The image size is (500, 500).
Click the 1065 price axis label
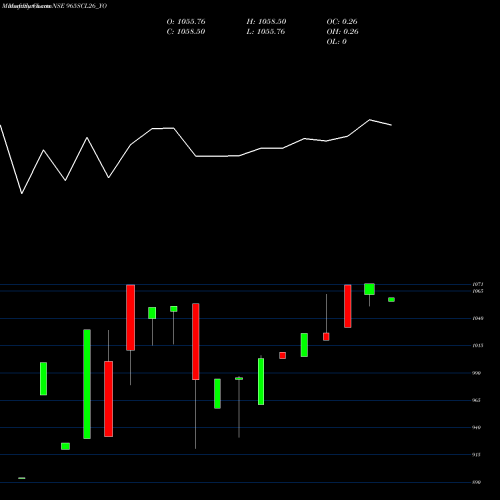478,291
